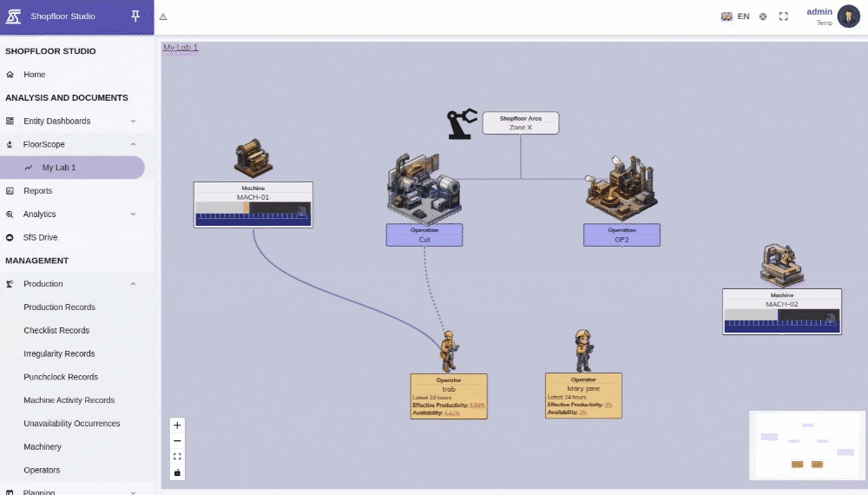Viewport: 868px width, 495px height.
Task: Click the My Lab 1 breadcrumb link
Action: click(181, 47)
